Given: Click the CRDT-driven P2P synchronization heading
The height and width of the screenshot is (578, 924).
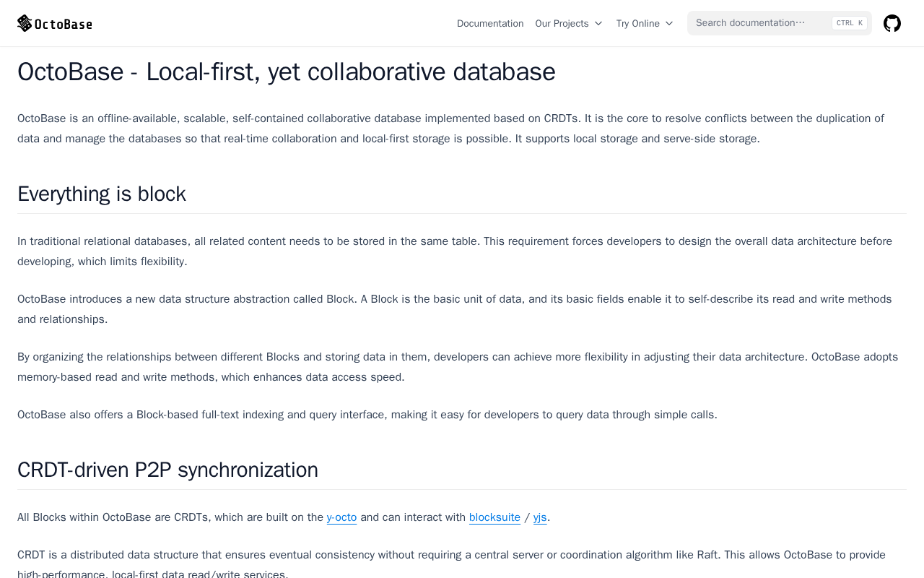Looking at the screenshot, I should pyautogui.click(x=167, y=470).
